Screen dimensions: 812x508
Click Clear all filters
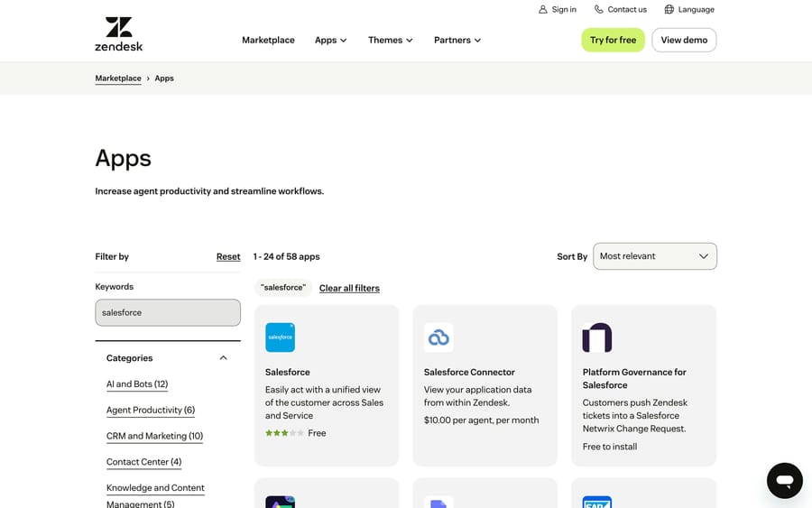(x=349, y=288)
